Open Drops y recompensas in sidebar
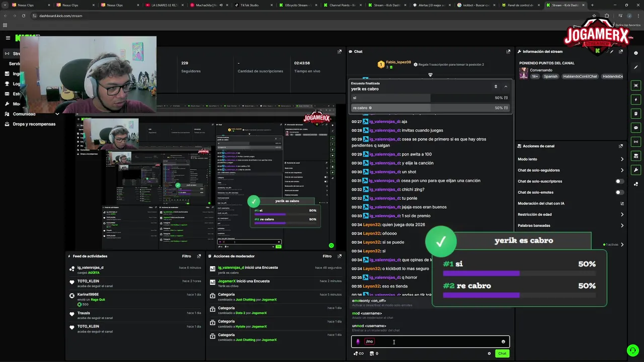This screenshot has height=362, width=644. [34, 124]
